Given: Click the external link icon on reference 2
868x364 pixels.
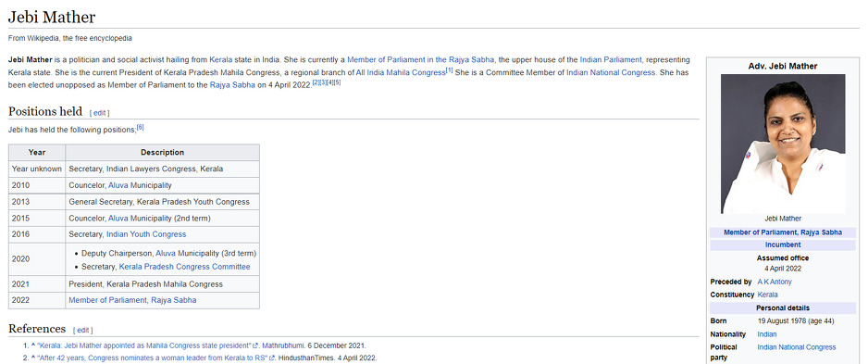Looking at the screenshot, I should (x=272, y=358).
